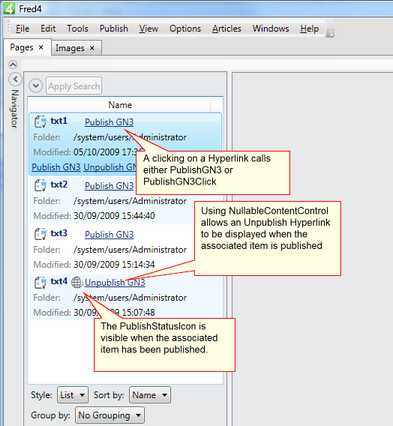
Task: Open the View menu
Action: point(148,29)
